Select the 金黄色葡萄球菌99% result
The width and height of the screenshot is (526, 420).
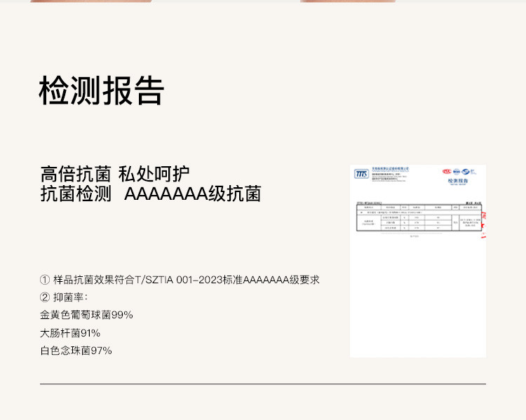(x=86, y=315)
